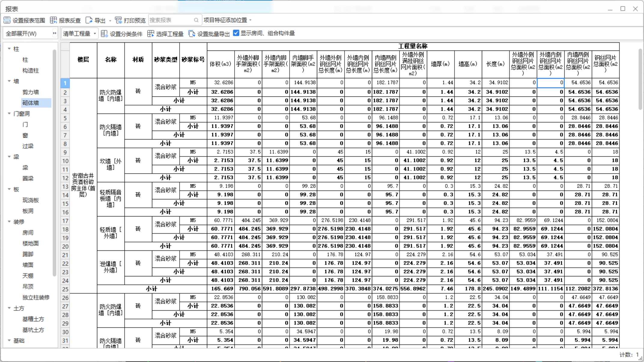The height and width of the screenshot is (362, 644).
Task: Select 构造柱 in the tree
Action: (31, 71)
